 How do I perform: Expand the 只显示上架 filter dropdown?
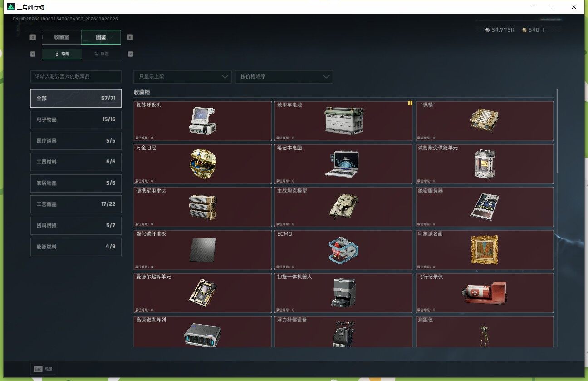click(x=183, y=77)
